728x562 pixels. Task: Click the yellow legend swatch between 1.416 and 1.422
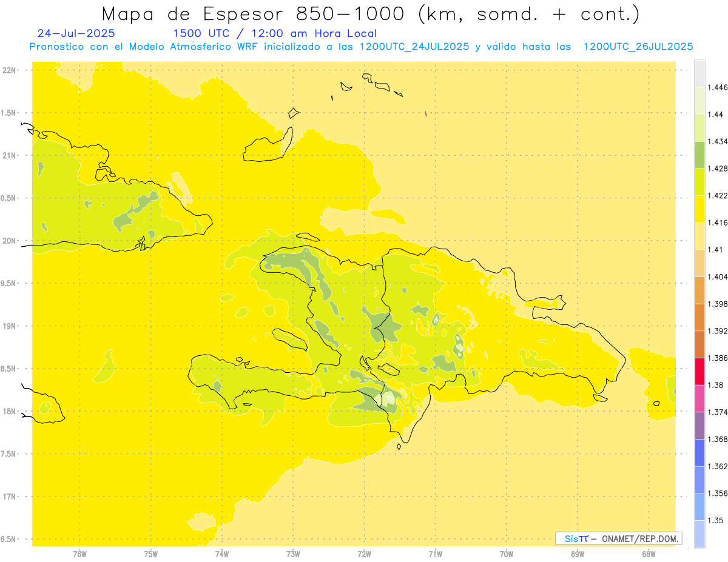click(700, 209)
